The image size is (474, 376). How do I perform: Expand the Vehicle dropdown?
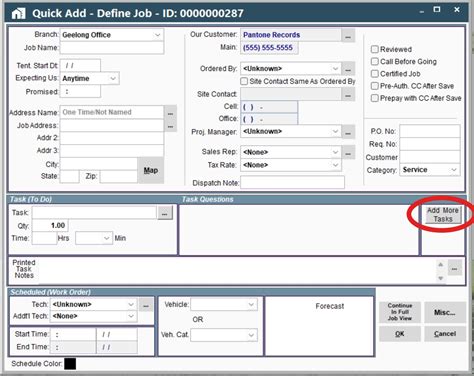point(251,305)
